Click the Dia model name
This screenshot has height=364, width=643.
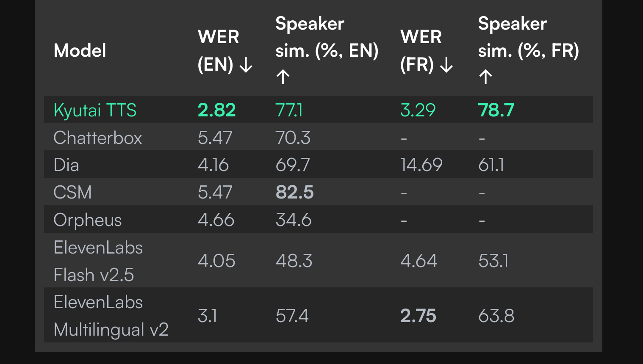point(67,165)
